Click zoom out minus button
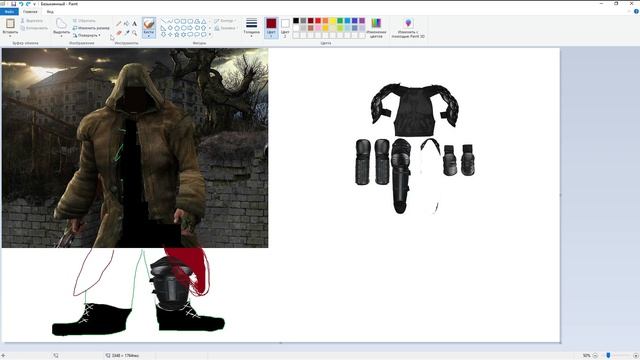This screenshot has height=360, width=640. click(595, 356)
